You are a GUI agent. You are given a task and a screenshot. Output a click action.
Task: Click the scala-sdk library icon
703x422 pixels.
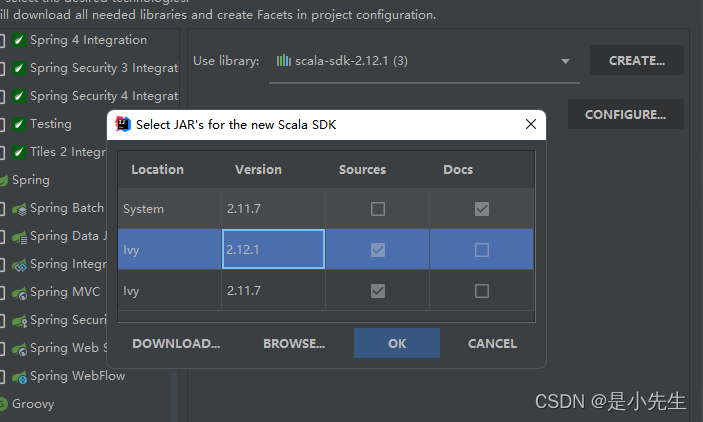tap(283, 61)
